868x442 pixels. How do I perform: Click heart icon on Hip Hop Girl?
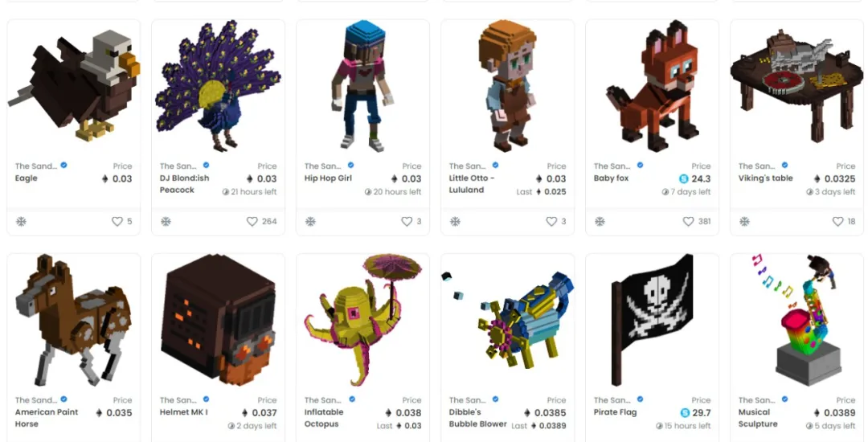[x=407, y=221]
